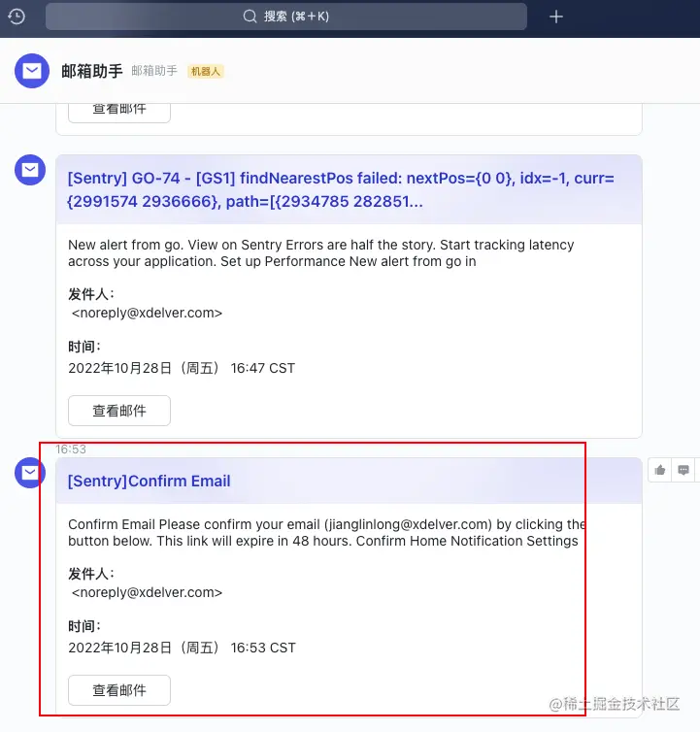Click the mail avatar beside Confirm Email message
This screenshot has height=732, width=700.
tap(30, 473)
